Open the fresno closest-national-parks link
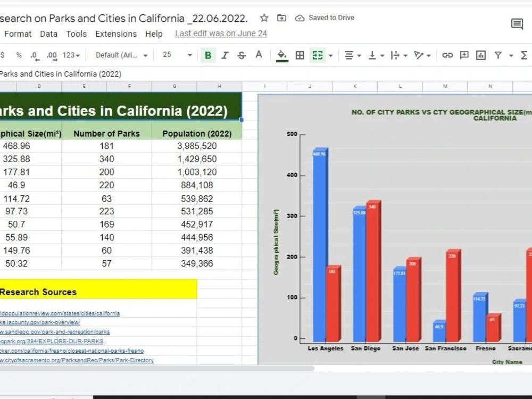This screenshot has height=399, width=532. [x=72, y=351]
